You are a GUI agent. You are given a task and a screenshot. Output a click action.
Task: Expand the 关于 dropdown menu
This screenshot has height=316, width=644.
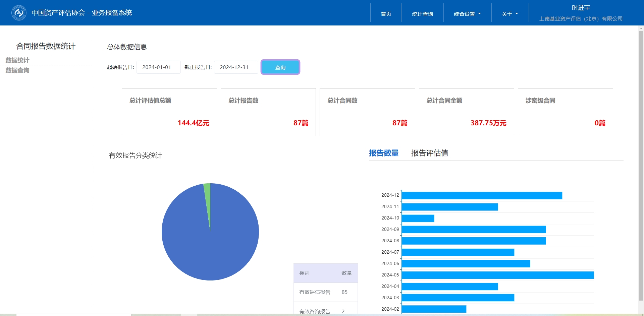(x=510, y=14)
